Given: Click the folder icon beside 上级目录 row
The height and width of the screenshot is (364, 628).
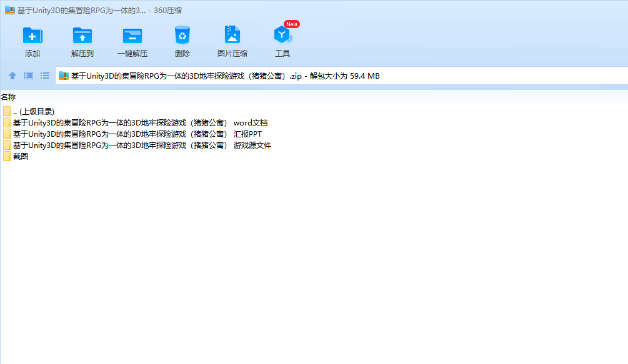Looking at the screenshot, I should (x=7, y=112).
